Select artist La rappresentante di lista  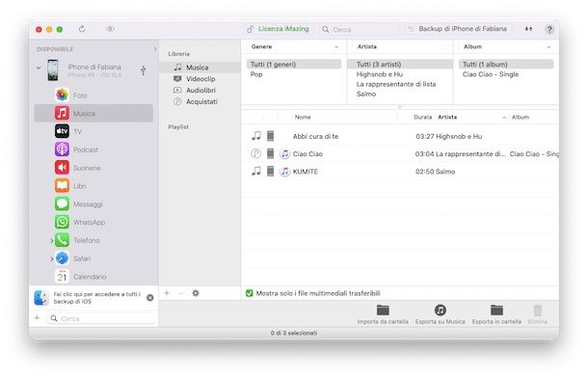pos(400,84)
